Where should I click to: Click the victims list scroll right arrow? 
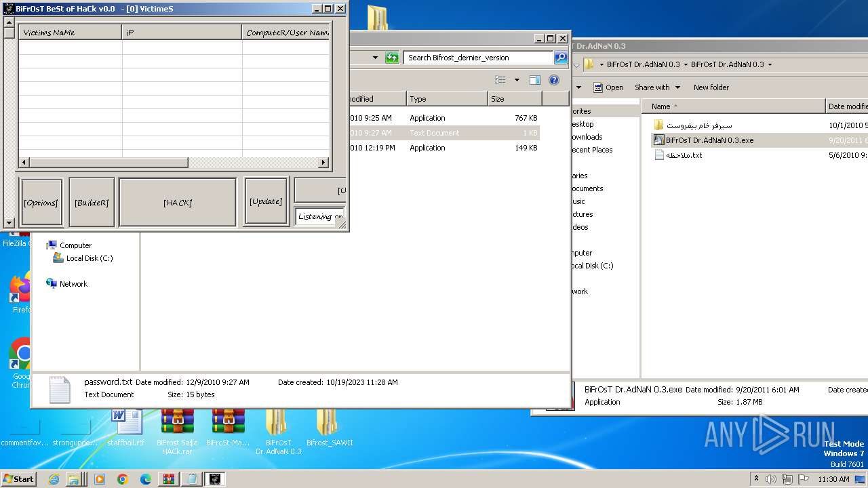tap(323, 163)
